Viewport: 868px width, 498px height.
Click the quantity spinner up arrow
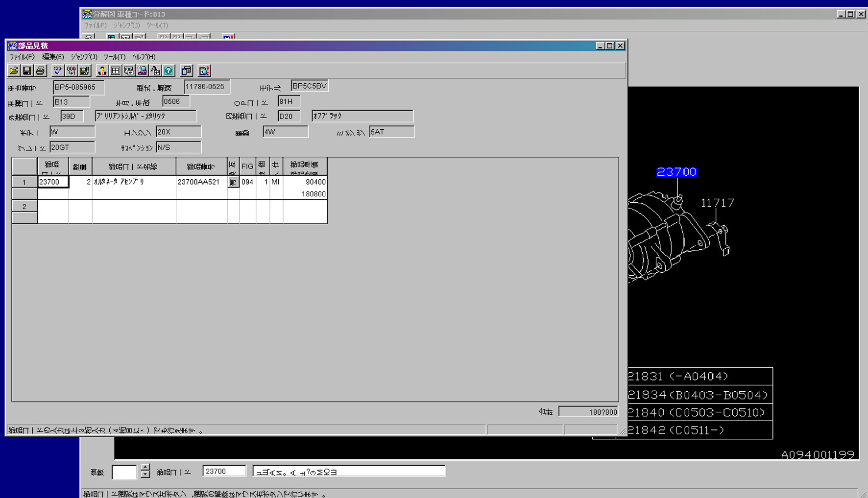click(x=145, y=467)
